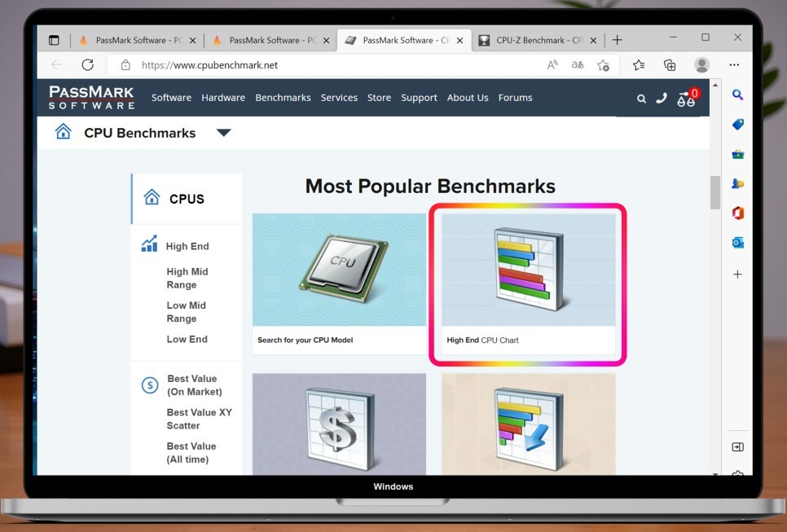Open the CPUS sidebar home link
Viewport: 787px width, 532px height.
[x=187, y=199]
